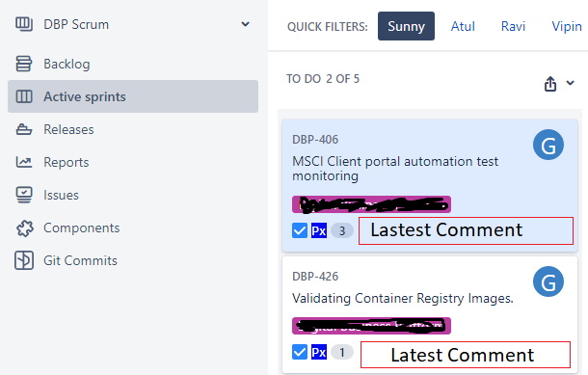Click the Px priority icon on DBP-426
588x375 pixels.
coord(319,352)
